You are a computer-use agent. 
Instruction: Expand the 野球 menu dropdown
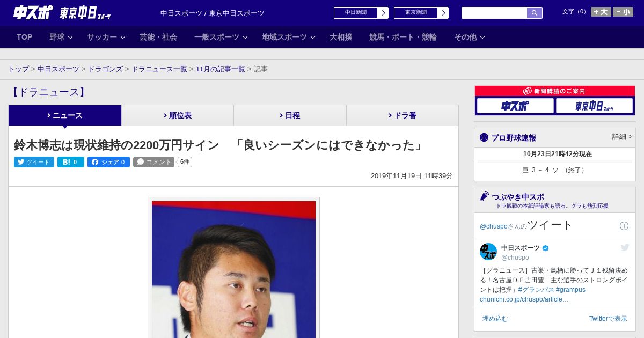(x=61, y=37)
